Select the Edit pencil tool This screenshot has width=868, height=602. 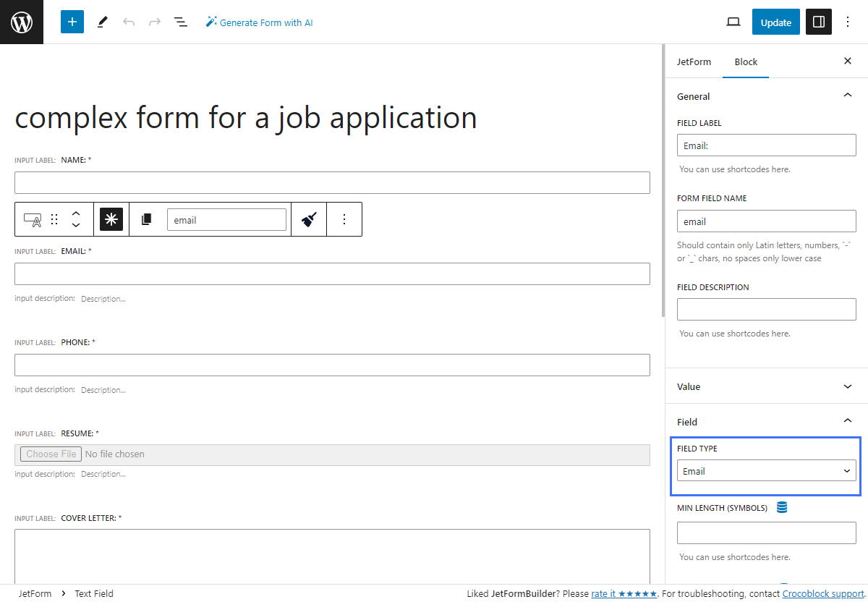[x=102, y=22]
